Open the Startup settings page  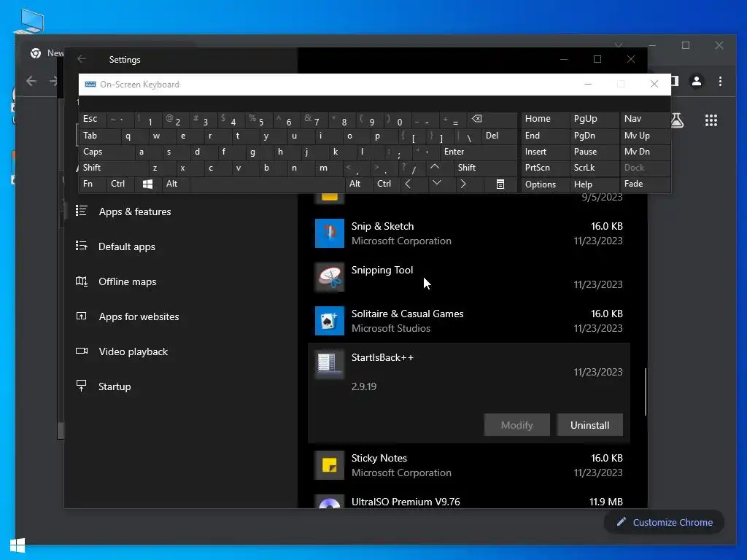pyautogui.click(x=115, y=386)
